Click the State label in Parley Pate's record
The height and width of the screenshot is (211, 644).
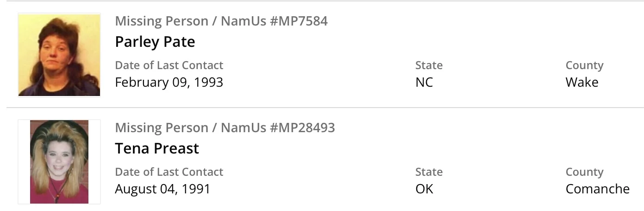pyautogui.click(x=429, y=65)
